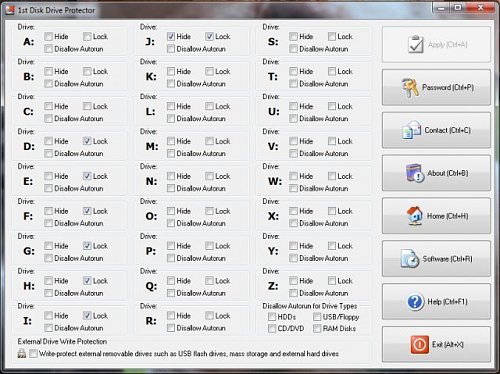Viewport: 500px width, 374px height.
Task: Tick the CD/DVD drive type checkbox
Action: pos(272,328)
